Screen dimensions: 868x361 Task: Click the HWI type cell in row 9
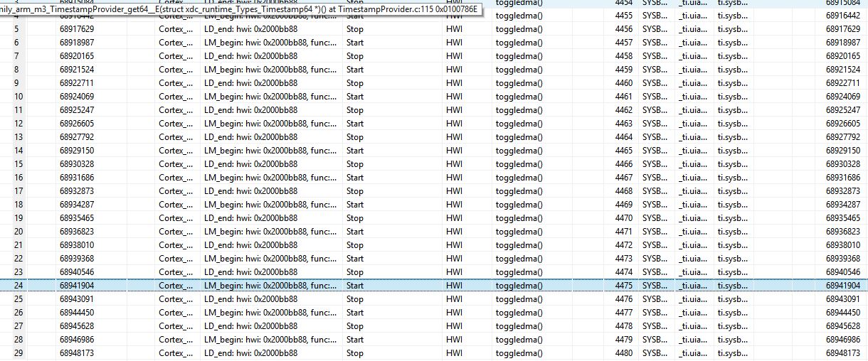[x=454, y=83]
